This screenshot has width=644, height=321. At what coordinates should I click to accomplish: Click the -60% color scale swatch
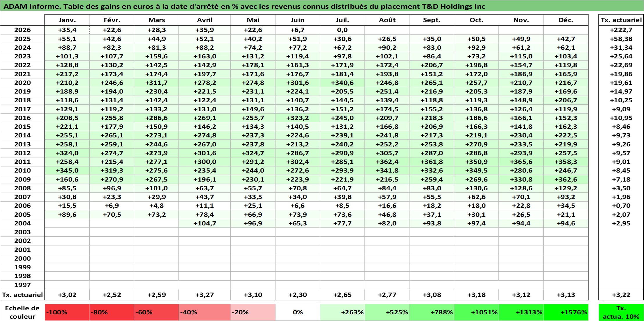click(156, 312)
